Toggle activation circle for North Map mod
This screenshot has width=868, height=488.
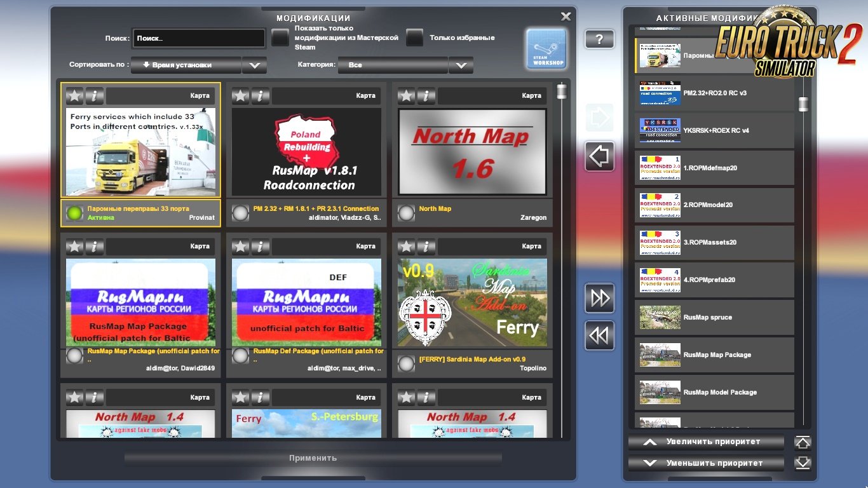tap(406, 213)
